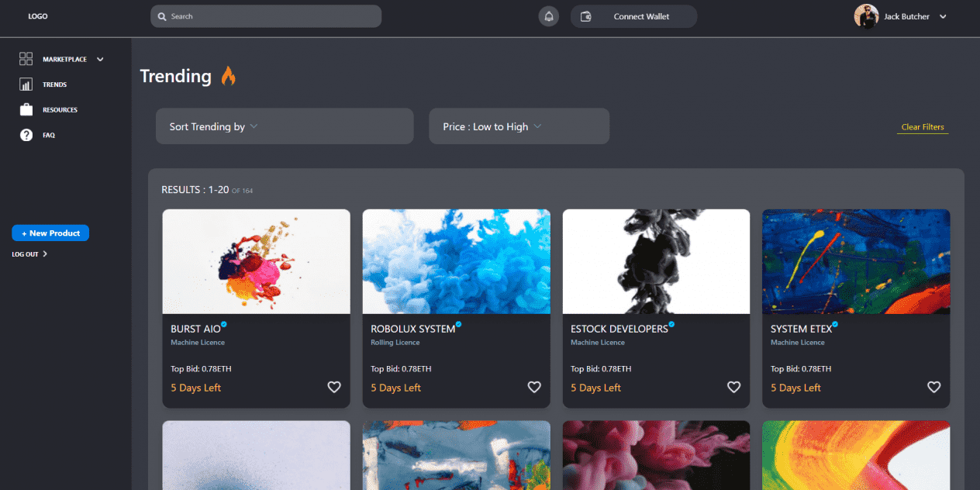
Task: Click verified badge next to ESTOCK DEVELOPERS
Action: (x=671, y=325)
